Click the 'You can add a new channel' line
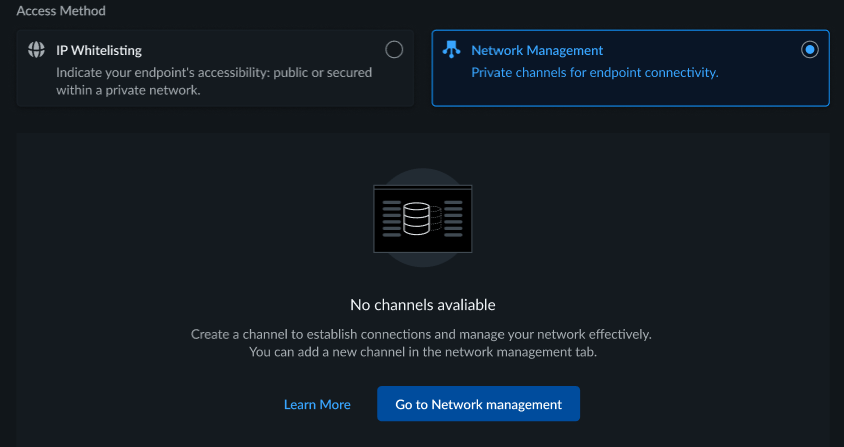 coord(422,352)
